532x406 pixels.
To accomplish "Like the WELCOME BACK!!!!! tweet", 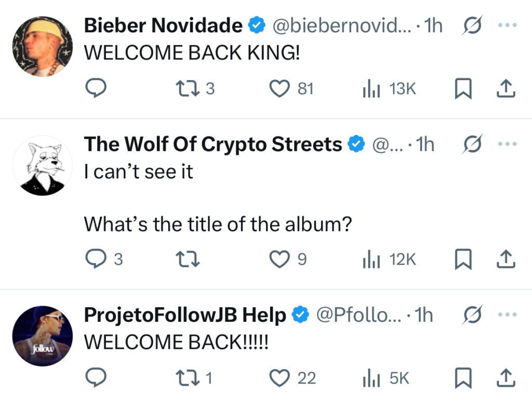I will coord(292,378).
